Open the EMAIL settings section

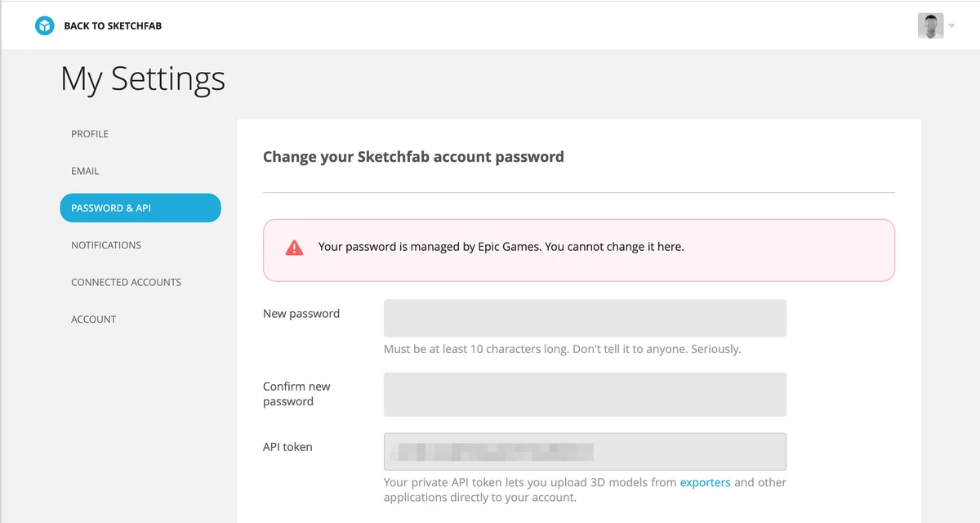pos(85,171)
